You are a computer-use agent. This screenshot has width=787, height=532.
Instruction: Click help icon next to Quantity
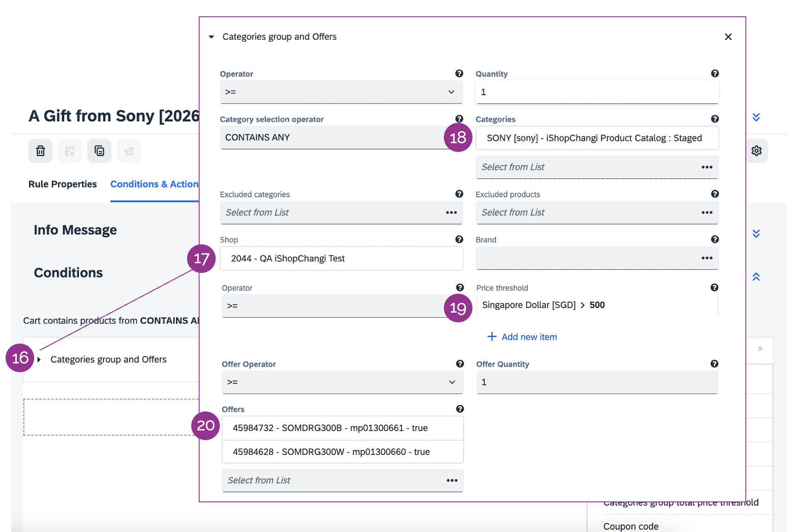(x=714, y=73)
